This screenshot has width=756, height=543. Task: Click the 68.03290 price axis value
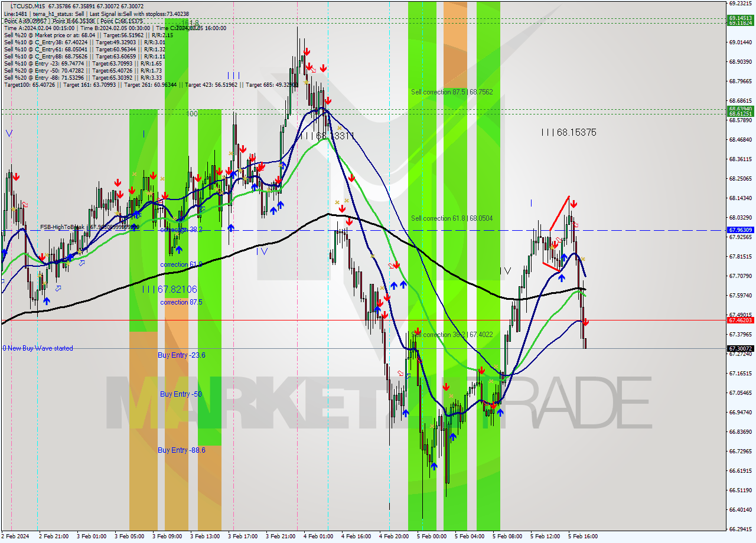(x=741, y=218)
